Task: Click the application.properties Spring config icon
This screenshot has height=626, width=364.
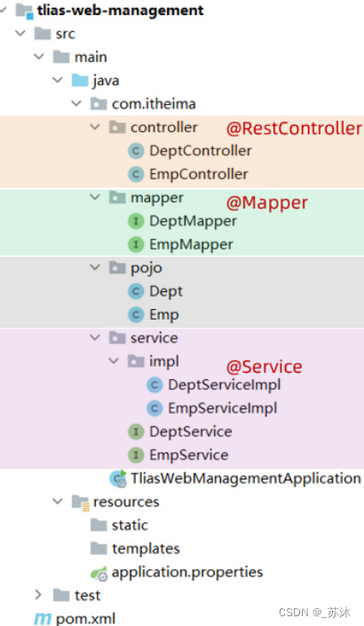Action: point(99,574)
